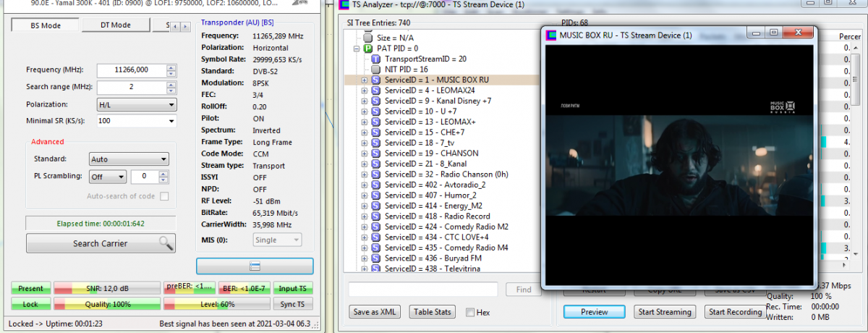
Task: Click the Quality 100% bar
Action: [x=106, y=304]
